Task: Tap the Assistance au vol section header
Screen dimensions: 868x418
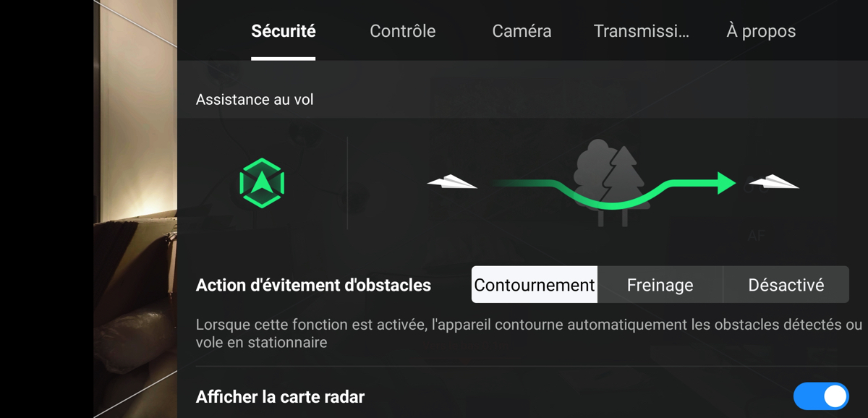Action: 255,100
